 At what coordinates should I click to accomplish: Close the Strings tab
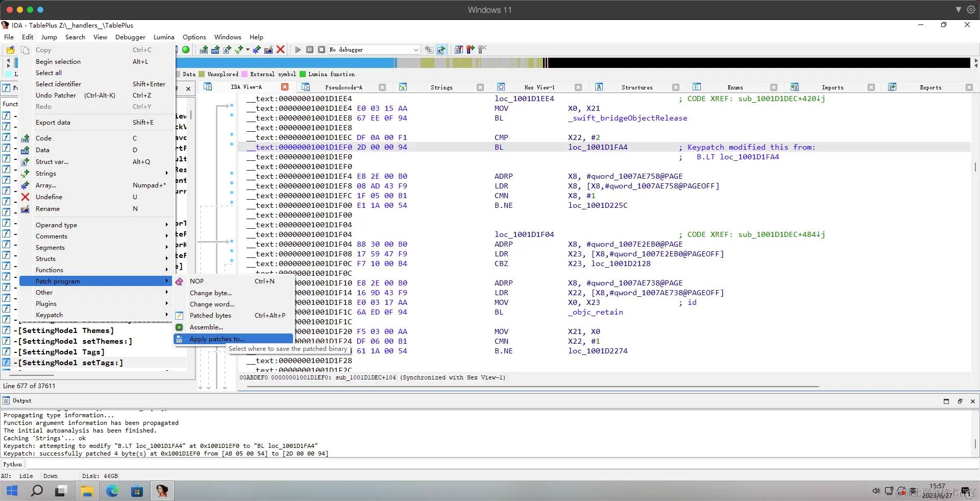tap(480, 87)
